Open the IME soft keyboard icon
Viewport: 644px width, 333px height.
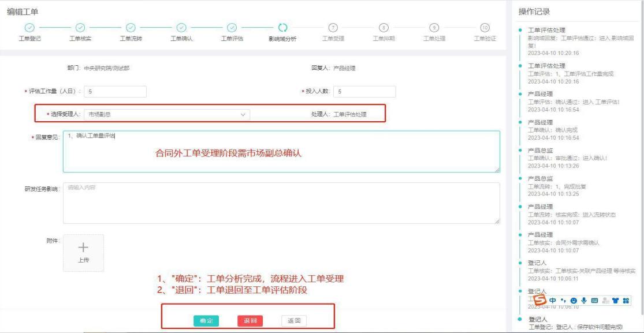click(594, 301)
